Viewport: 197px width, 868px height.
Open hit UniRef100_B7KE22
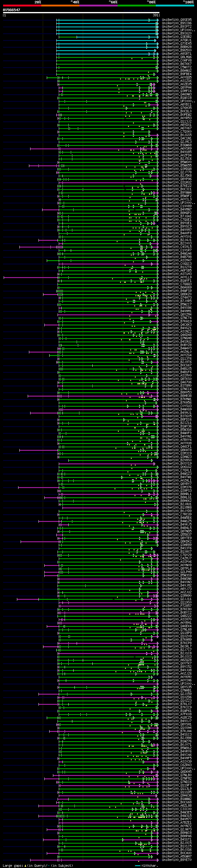[177, 186]
